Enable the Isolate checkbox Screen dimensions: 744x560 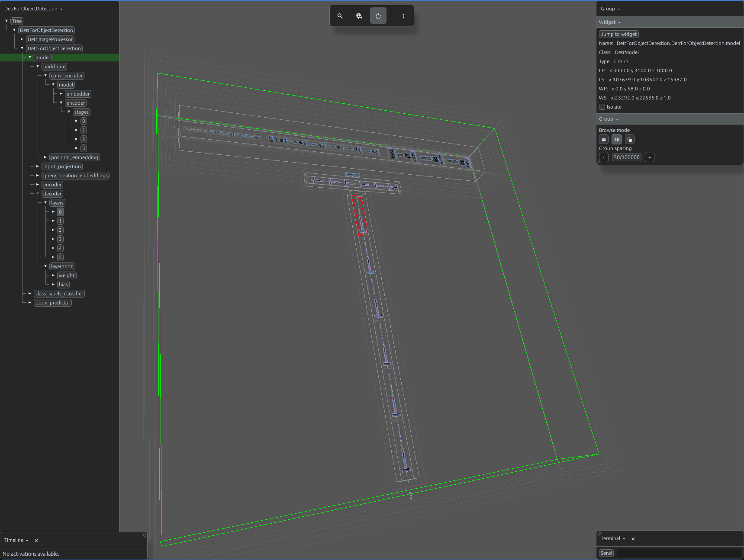coord(602,107)
